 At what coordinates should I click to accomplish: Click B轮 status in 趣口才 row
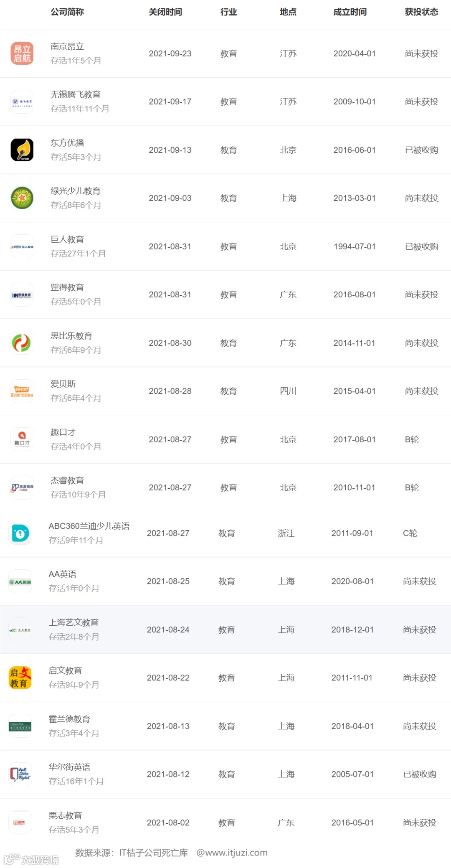tap(412, 439)
